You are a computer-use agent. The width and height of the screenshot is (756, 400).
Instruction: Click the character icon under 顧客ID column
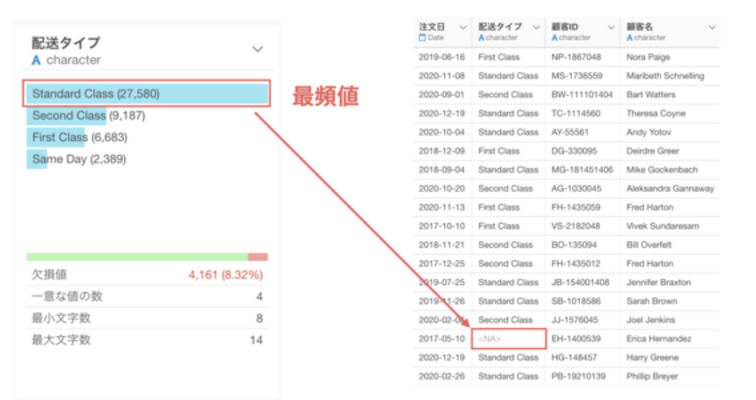pyautogui.click(x=555, y=38)
